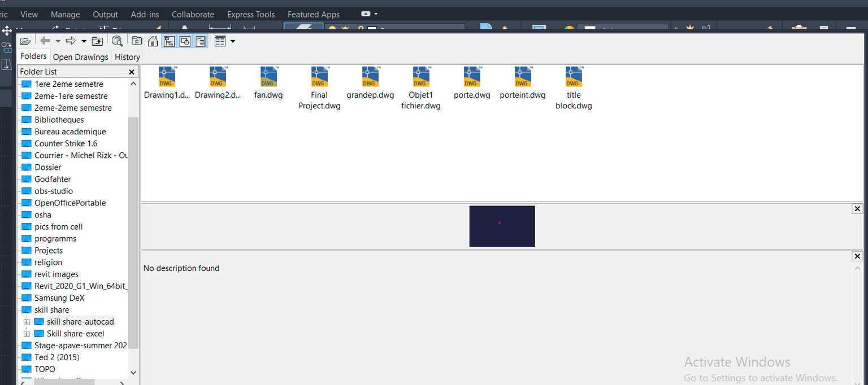Select the Samsung DeX folder

[x=59, y=297]
